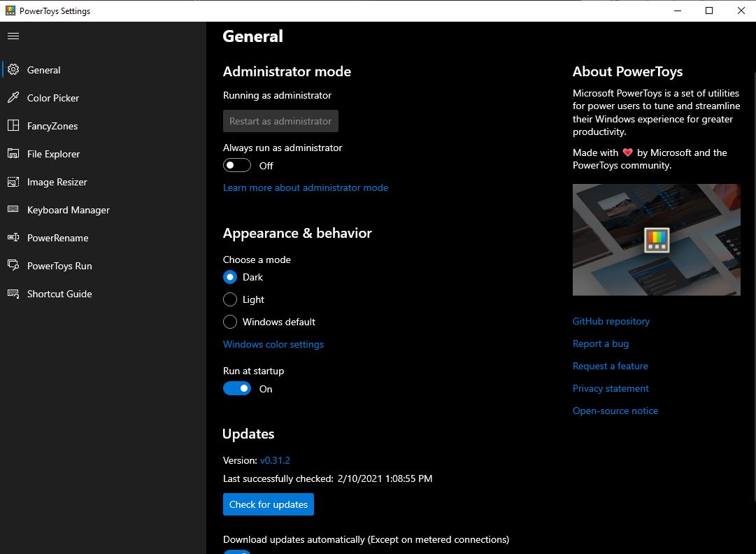Click Report a bug link

coord(601,343)
